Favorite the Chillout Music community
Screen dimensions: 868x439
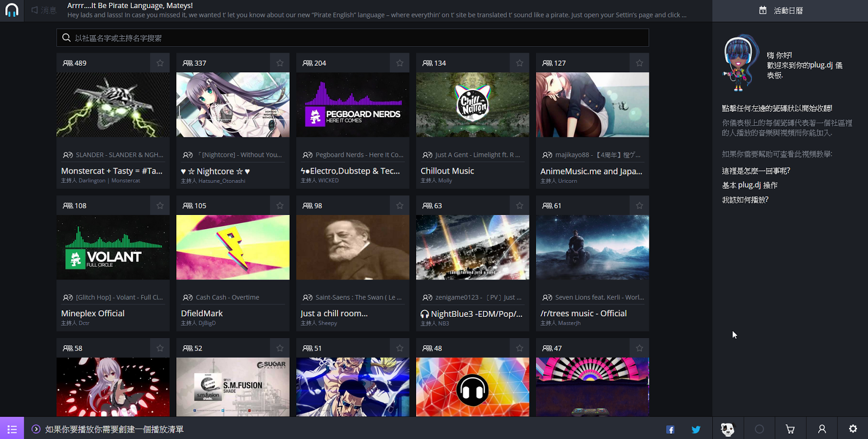(520, 63)
